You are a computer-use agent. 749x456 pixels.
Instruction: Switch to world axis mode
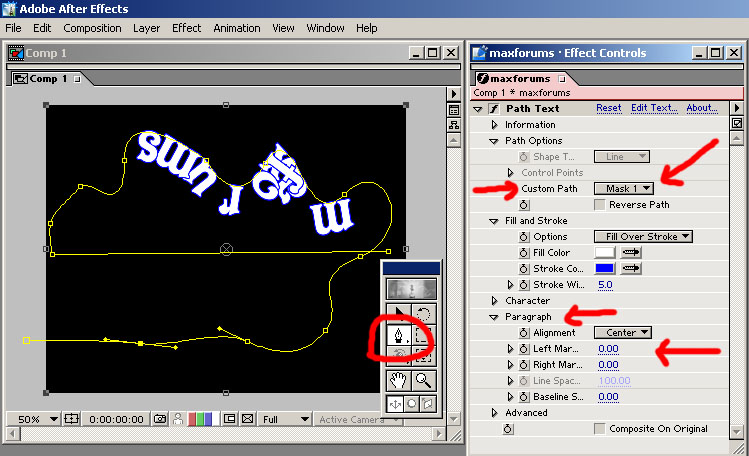(x=411, y=404)
